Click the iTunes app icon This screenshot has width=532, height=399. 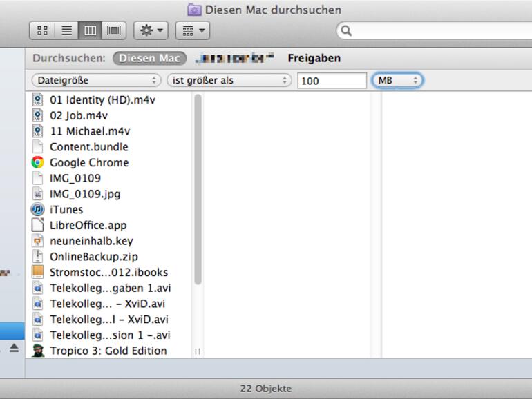click(x=38, y=209)
